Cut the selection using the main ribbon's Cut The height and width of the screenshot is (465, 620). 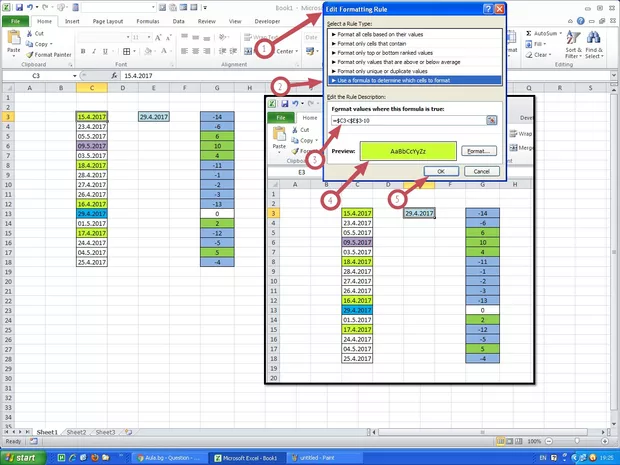(35, 34)
